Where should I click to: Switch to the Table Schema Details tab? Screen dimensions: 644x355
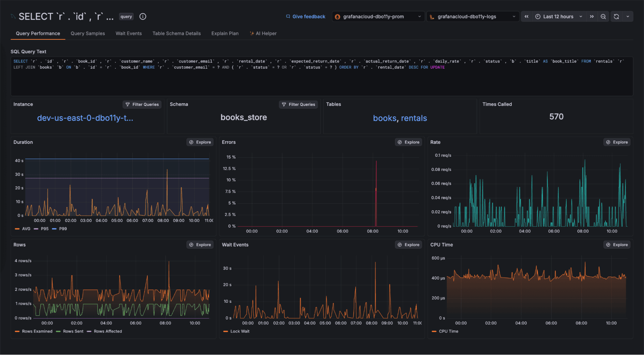[177, 33]
